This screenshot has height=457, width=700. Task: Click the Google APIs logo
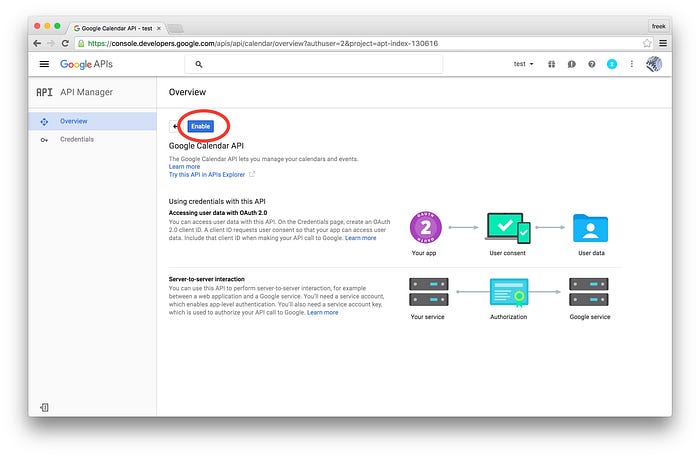[86, 64]
